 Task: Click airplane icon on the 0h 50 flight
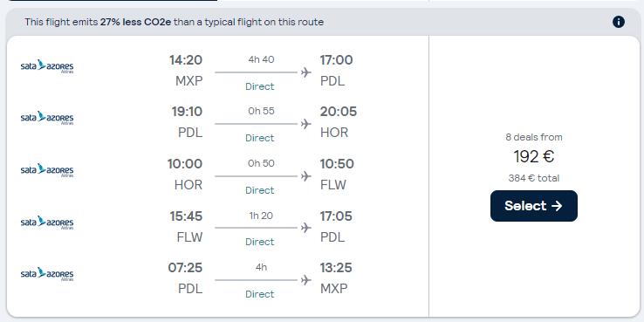305,176
